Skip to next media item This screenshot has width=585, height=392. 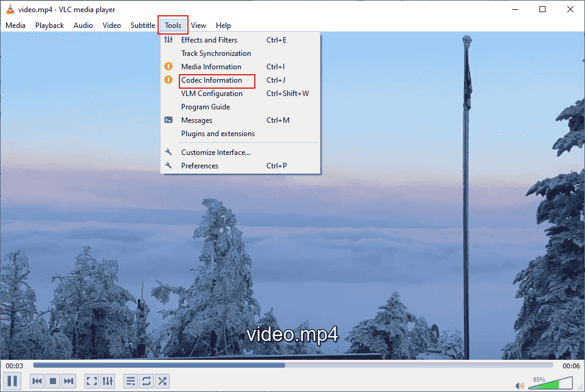(x=69, y=381)
